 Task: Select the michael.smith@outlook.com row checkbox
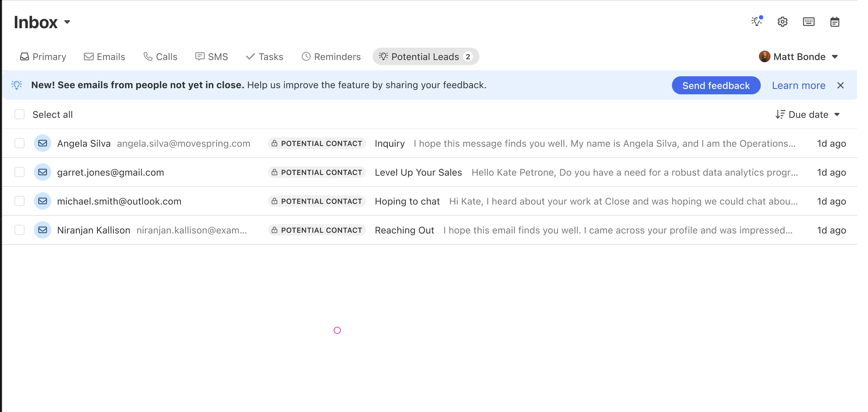[x=19, y=201]
